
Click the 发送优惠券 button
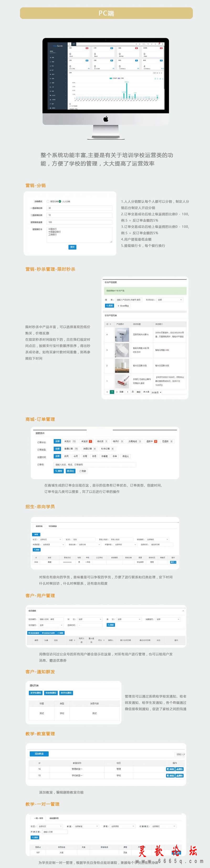pos(34,633)
